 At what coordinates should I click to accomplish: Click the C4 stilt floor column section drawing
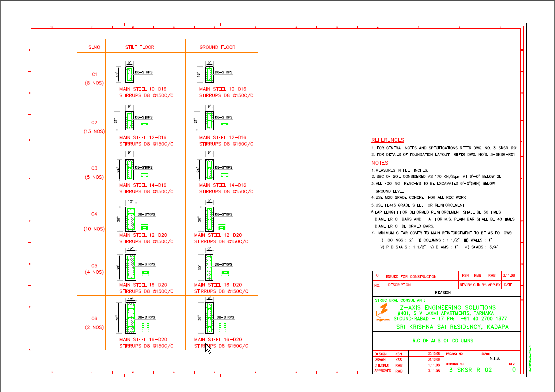click(x=131, y=219)
